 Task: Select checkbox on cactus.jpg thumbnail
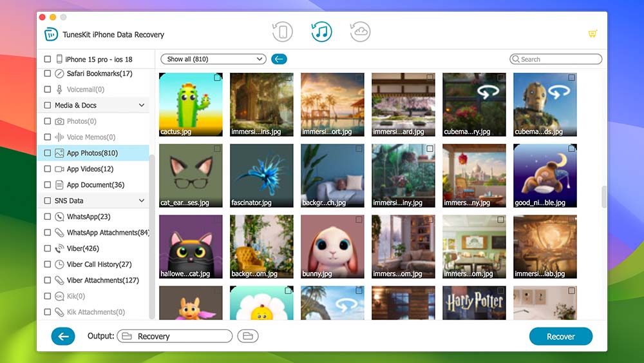217,78
